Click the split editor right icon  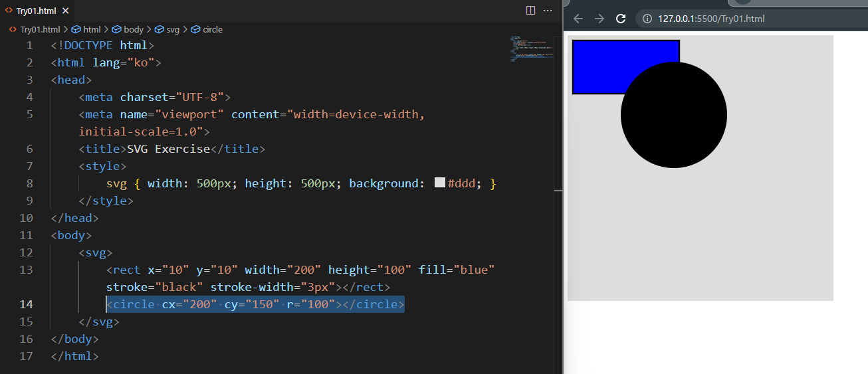tap(530, 10)
